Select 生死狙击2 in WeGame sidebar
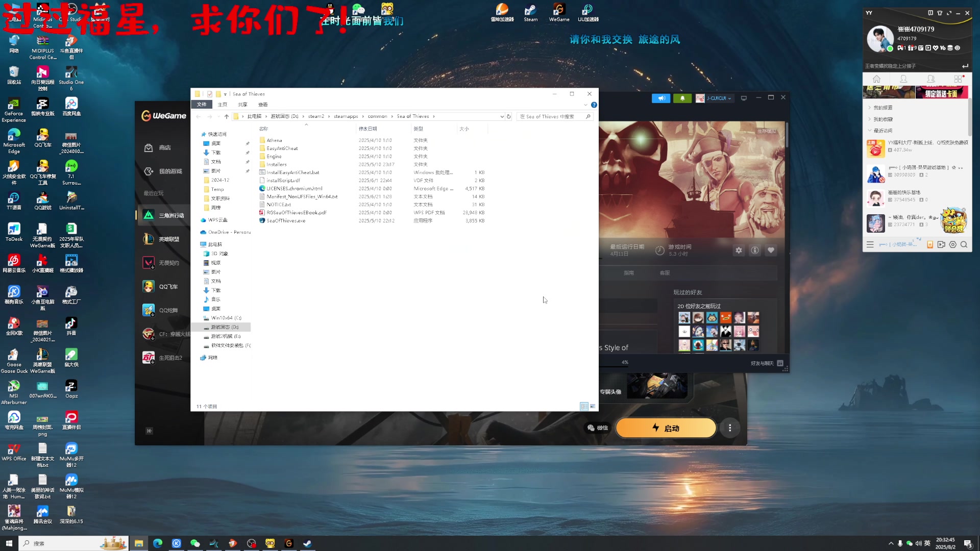This screenshot has height=551, width=980. click(162, 358)
